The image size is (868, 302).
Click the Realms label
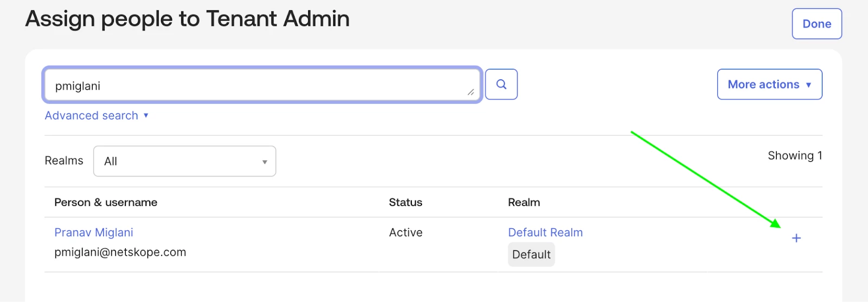[x=64, y=161]
